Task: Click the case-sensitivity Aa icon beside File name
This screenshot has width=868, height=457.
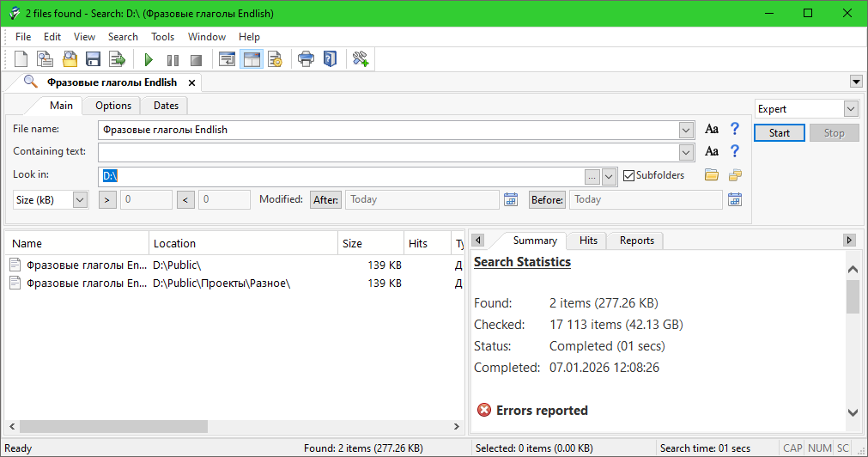Action: pos(712,130)
